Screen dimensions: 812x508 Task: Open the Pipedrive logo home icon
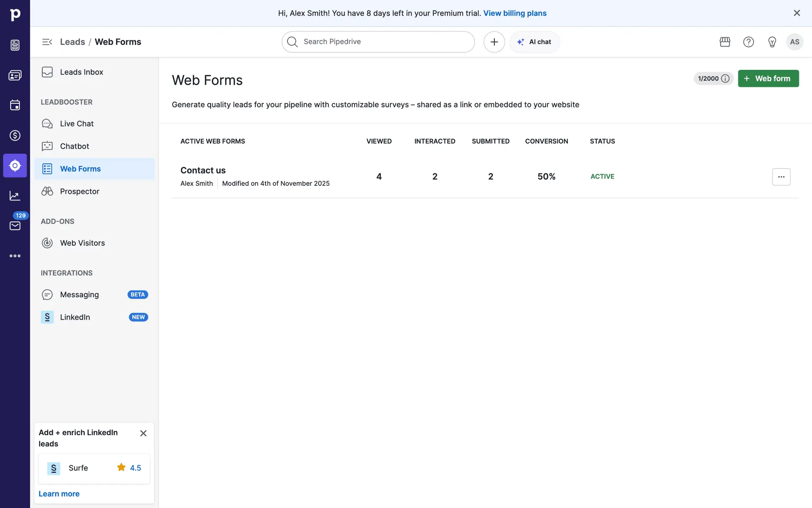[x=15, y=15]
